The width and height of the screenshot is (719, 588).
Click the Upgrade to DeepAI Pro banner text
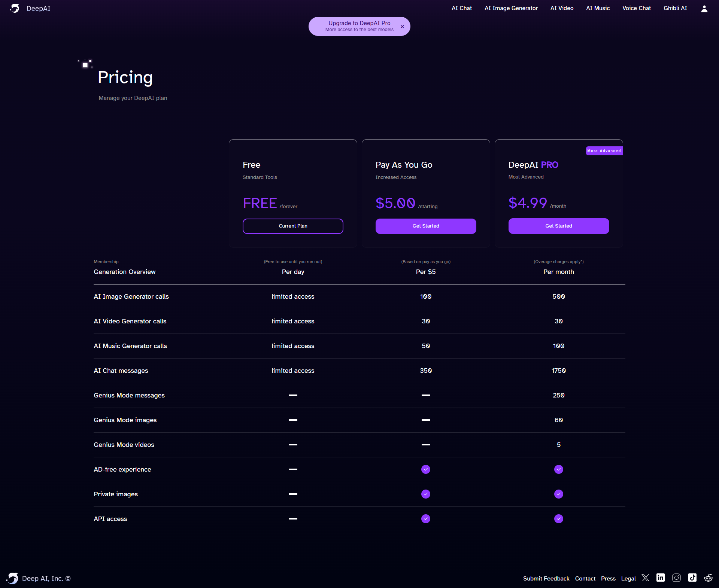pyautogui.click(x=359, y=23)
